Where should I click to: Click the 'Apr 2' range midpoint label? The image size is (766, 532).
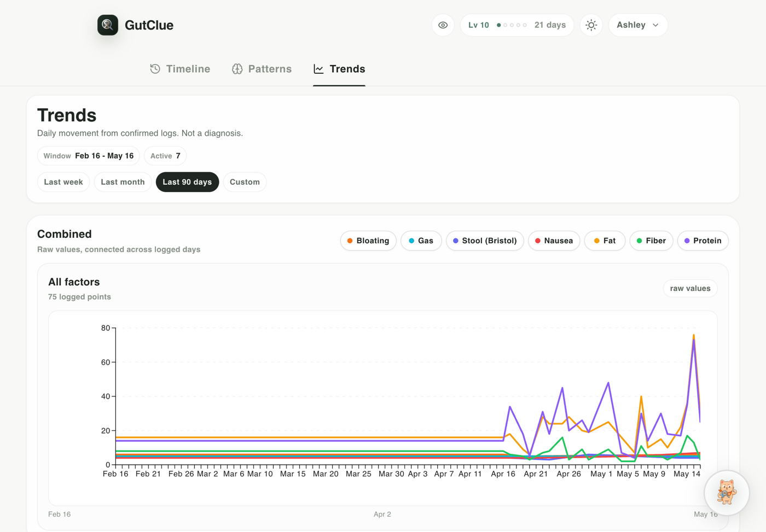tap(382, 514)
